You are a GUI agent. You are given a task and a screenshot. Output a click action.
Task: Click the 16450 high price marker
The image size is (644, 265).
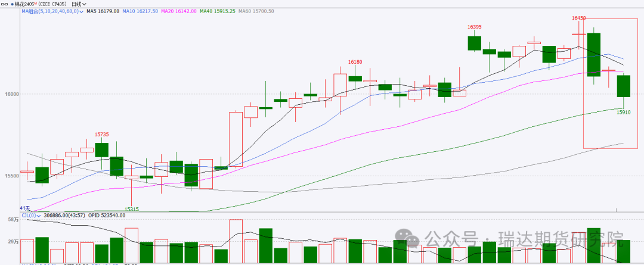[x=579, y=18]
